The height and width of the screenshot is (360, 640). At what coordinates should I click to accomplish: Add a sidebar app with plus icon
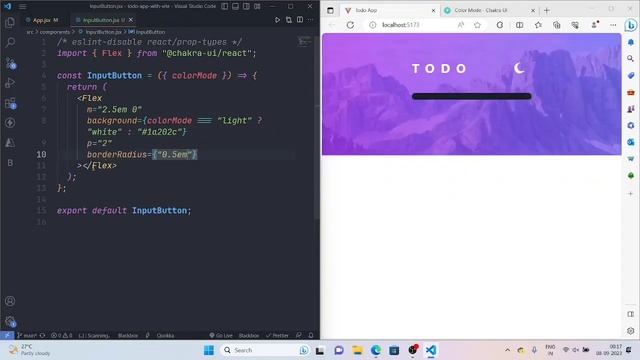[x=631, y=194]
